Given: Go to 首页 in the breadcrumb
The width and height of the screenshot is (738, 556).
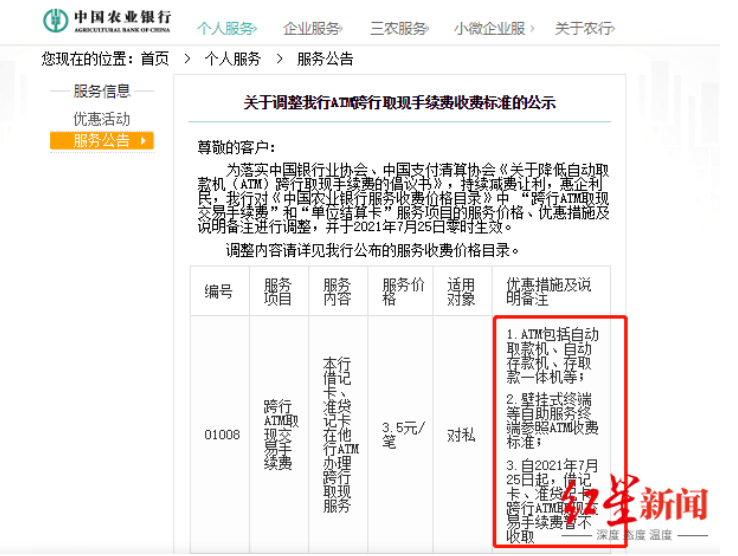Looking at the screenshot, I should pos(155,59).
